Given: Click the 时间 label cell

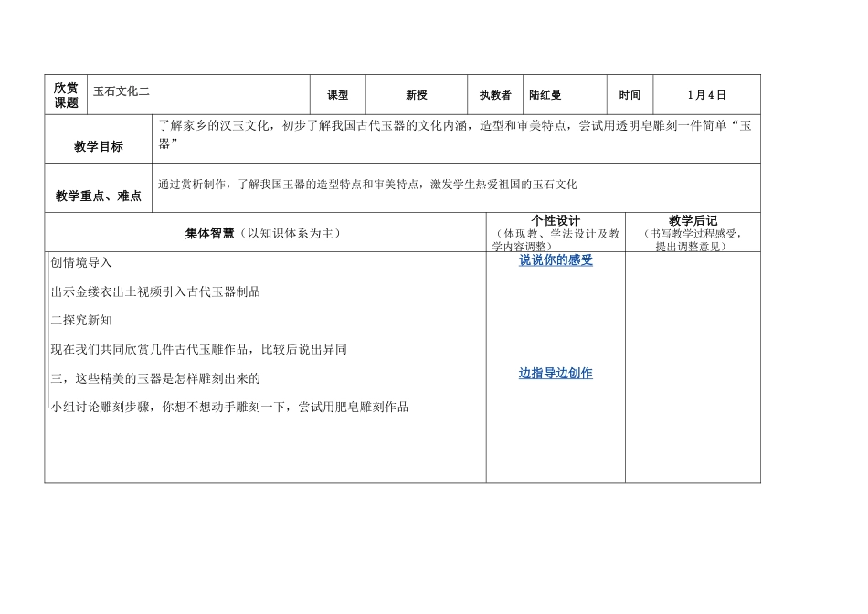Looking at the screenshot, I should coord(630,95).
